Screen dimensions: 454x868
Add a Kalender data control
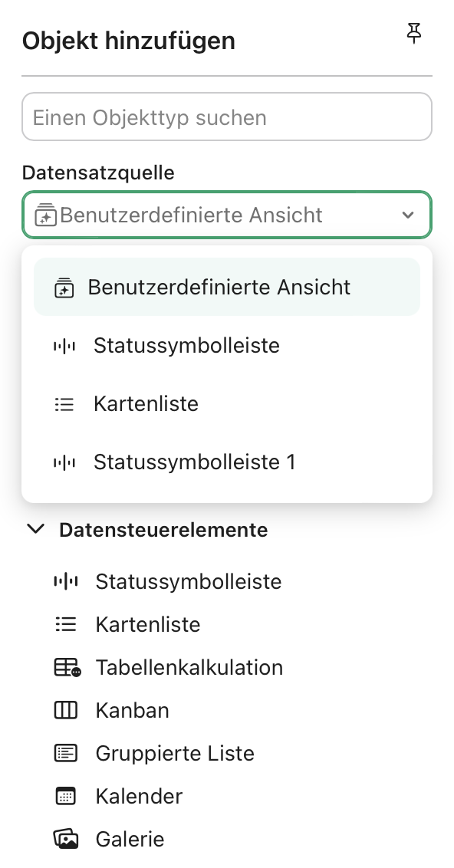(139, 796)
